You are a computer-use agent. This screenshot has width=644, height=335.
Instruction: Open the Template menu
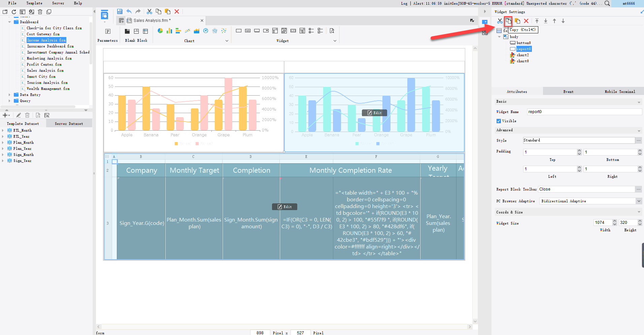tap(34, 3)
